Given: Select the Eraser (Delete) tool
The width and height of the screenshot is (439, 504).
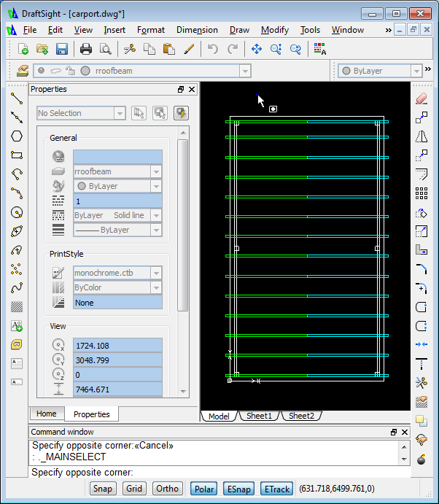Looking at the screenshot, I should tap(421, 98).
